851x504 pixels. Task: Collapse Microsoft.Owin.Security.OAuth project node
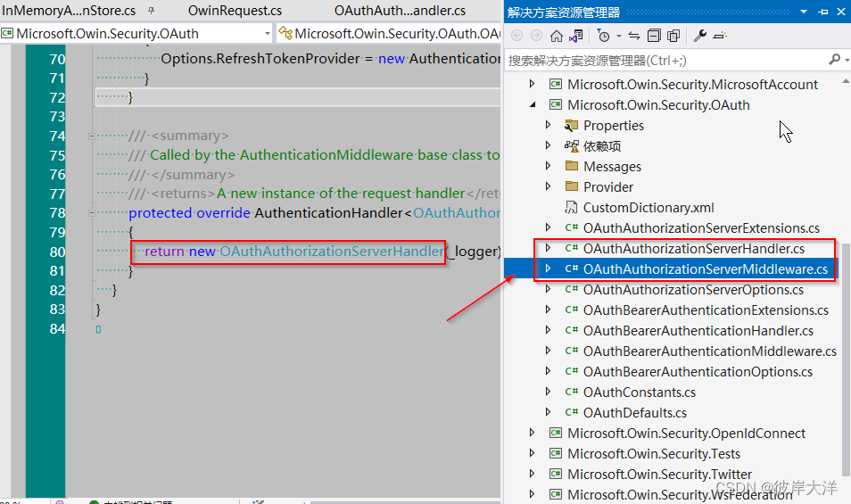[533, 104]
